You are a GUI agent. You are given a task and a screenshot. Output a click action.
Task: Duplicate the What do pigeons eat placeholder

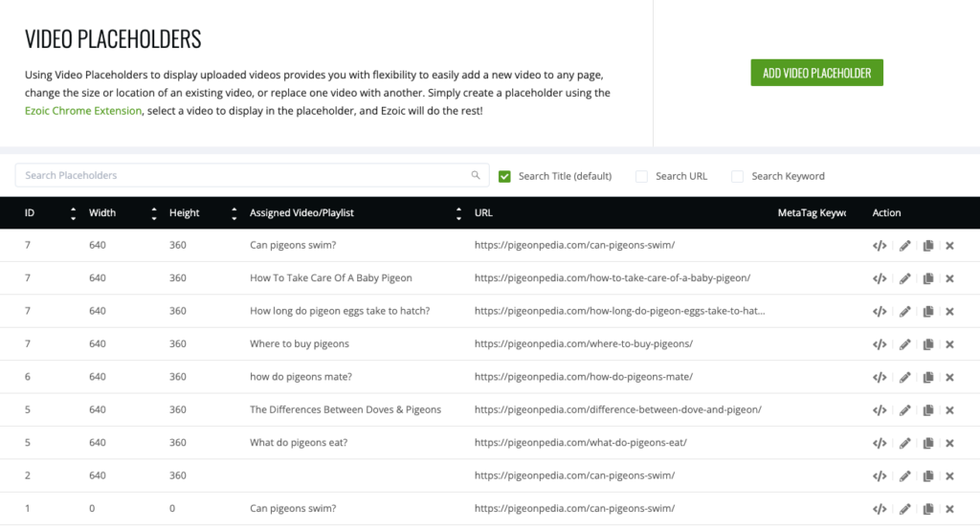point(928,443)
